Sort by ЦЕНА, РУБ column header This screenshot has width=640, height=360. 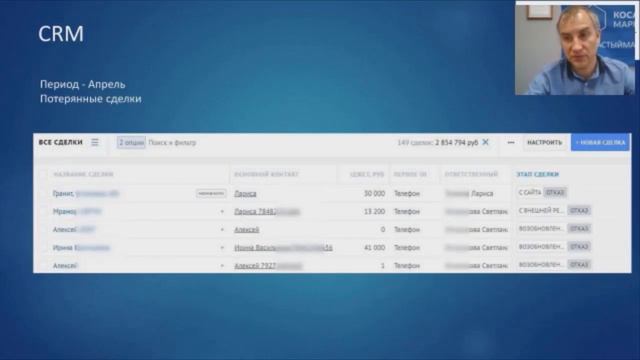[367, 174]
